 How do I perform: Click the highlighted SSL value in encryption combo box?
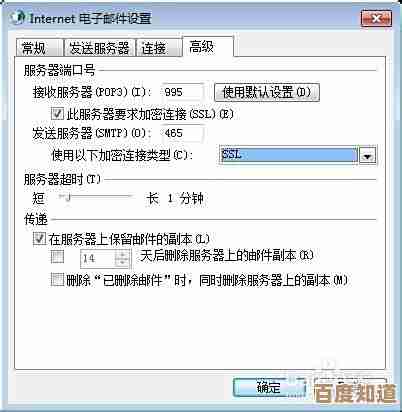tap(289, 155)
